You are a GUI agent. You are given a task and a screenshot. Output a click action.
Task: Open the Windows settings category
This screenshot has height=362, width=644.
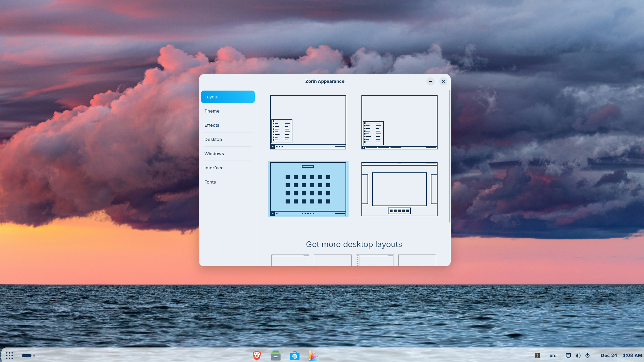(x=214, y=153)
